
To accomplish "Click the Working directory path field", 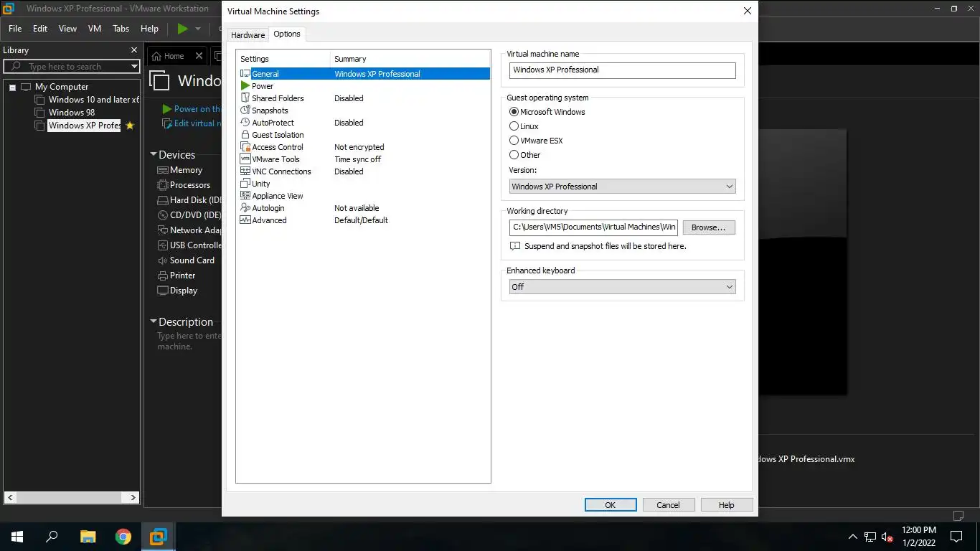I will pyautogui.click(x=594, y=227).
